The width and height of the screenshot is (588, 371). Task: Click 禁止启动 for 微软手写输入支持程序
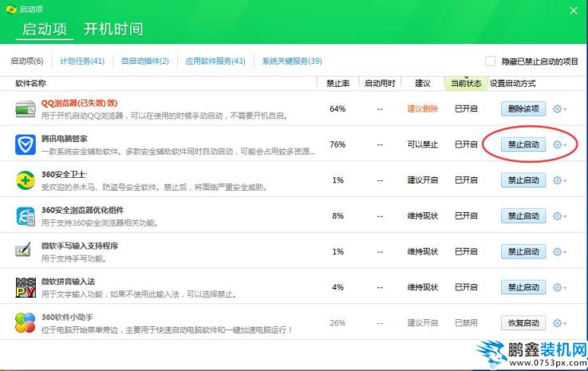(x=523, y=251)
